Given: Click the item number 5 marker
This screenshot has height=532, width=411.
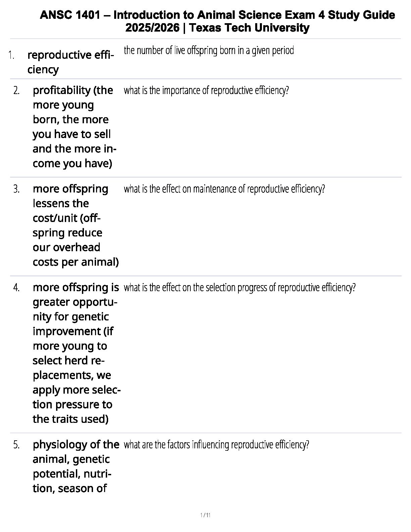Looking at the screenshot, I should click(x=16, y=445).
